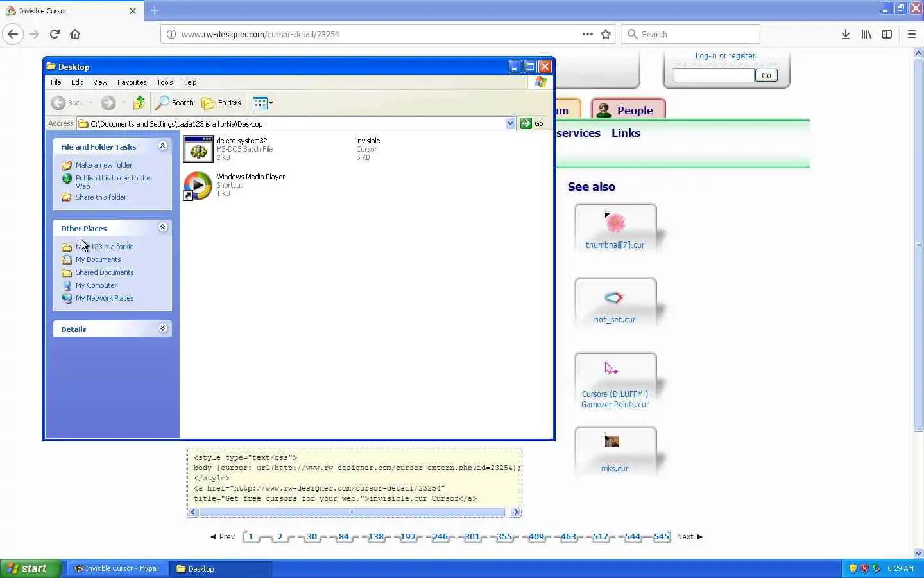This screenshot has width=924, height=578.
Task: Go to page 2 in pagination
Action: pyautogui.click(x=280, y=537)
